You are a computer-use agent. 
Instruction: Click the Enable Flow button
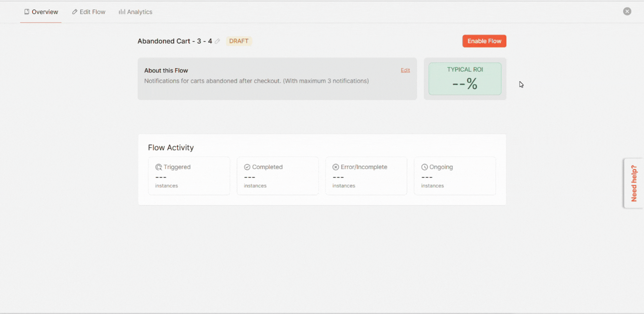pyautogui.click(x=484, y=41)
